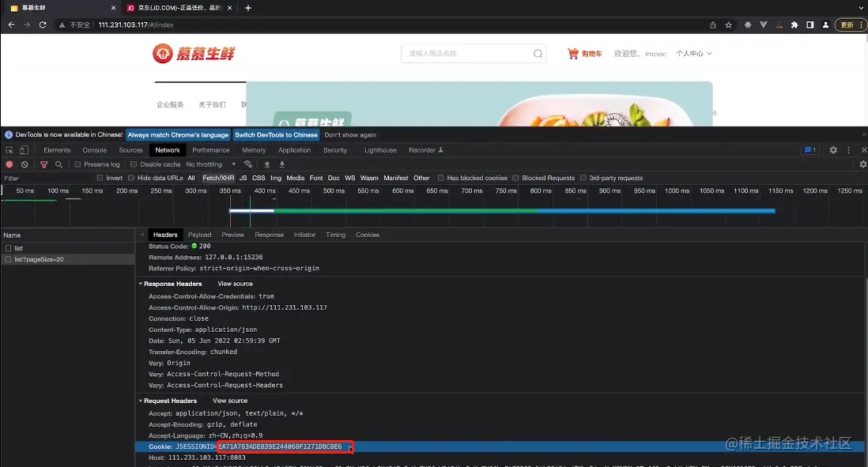Open DevTools settings gear icon
The height and width of the screenshot is (467, 868).
(833, 150)
